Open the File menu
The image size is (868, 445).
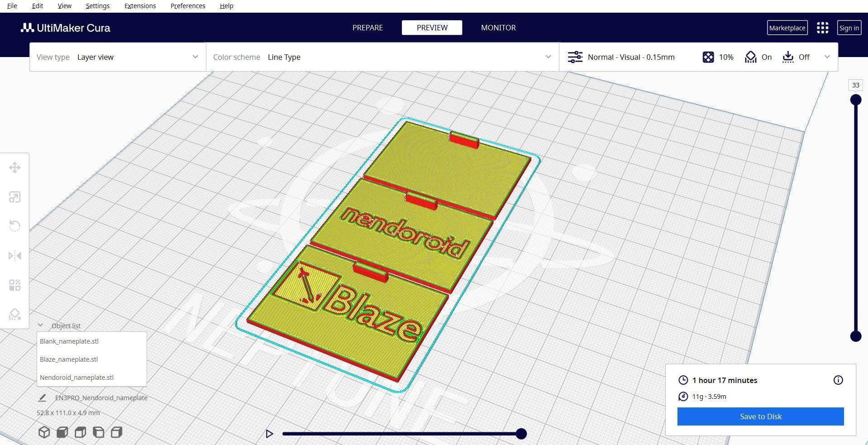(12, 6)
